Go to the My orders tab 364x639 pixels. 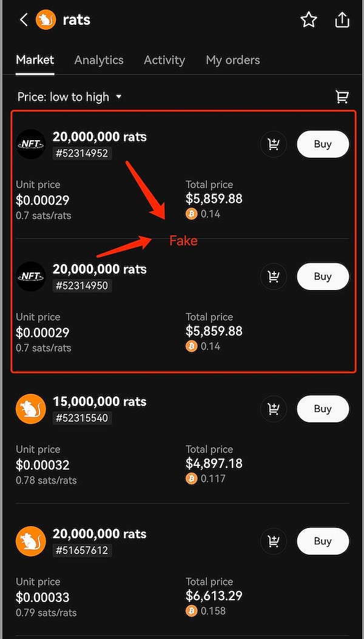tap(233, 60)
